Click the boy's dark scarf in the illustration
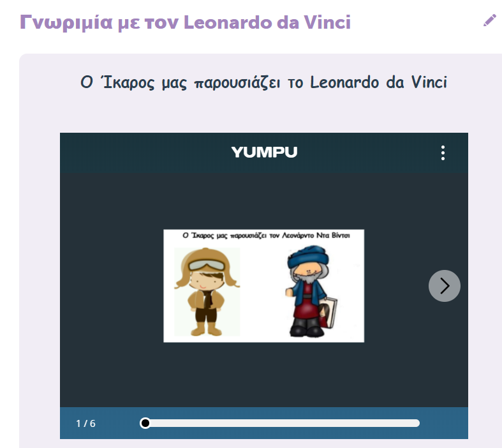Screen dimensions: 502x448 pos(207,299)
